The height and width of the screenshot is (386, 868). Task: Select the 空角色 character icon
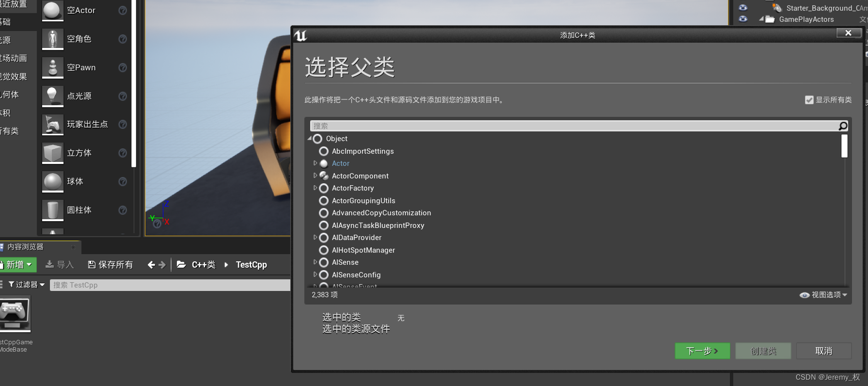tap(53, 39)
